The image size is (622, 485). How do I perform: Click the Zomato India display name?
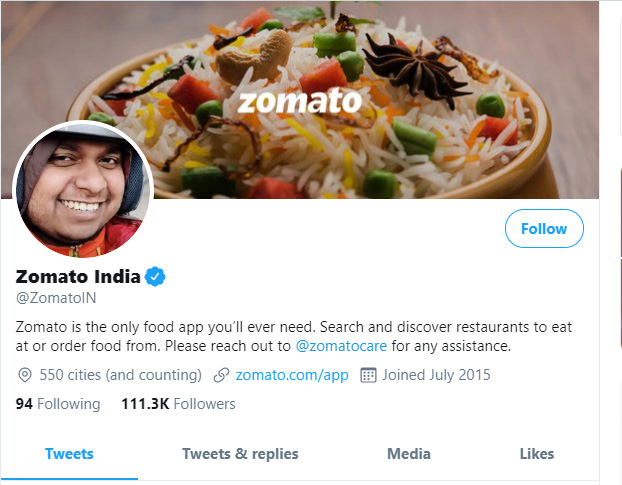point(78,277)
